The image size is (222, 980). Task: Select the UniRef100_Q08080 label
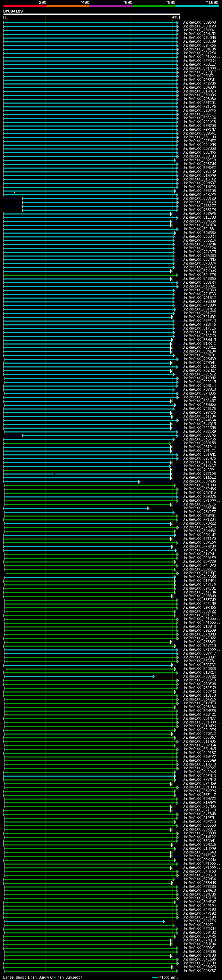coord(199,99)
